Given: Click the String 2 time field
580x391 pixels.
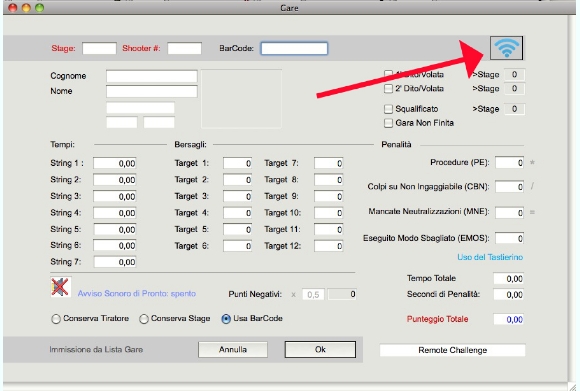Looking at the screenshot, I should pyautogui.click(x=115, y=180).
